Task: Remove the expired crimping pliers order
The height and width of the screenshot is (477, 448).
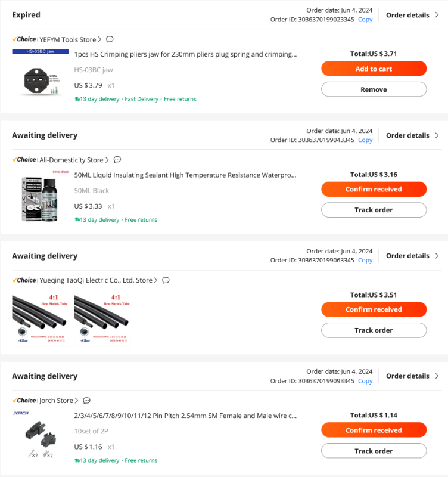Action: (374, 89)
